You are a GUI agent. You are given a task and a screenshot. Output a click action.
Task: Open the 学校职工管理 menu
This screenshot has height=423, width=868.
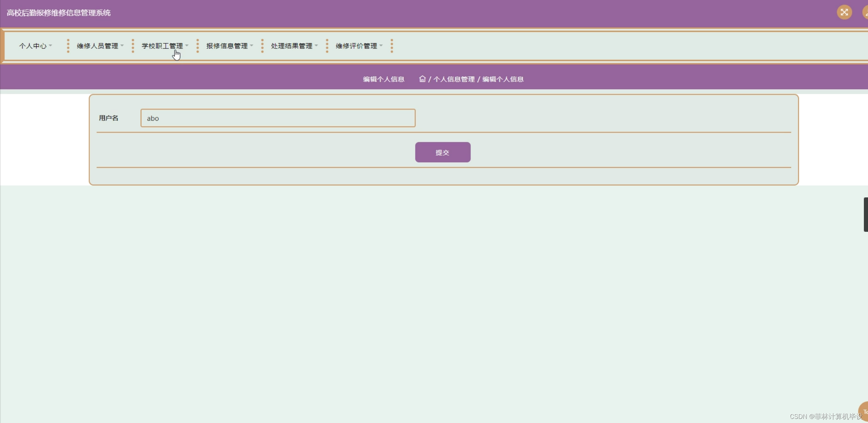162,46
